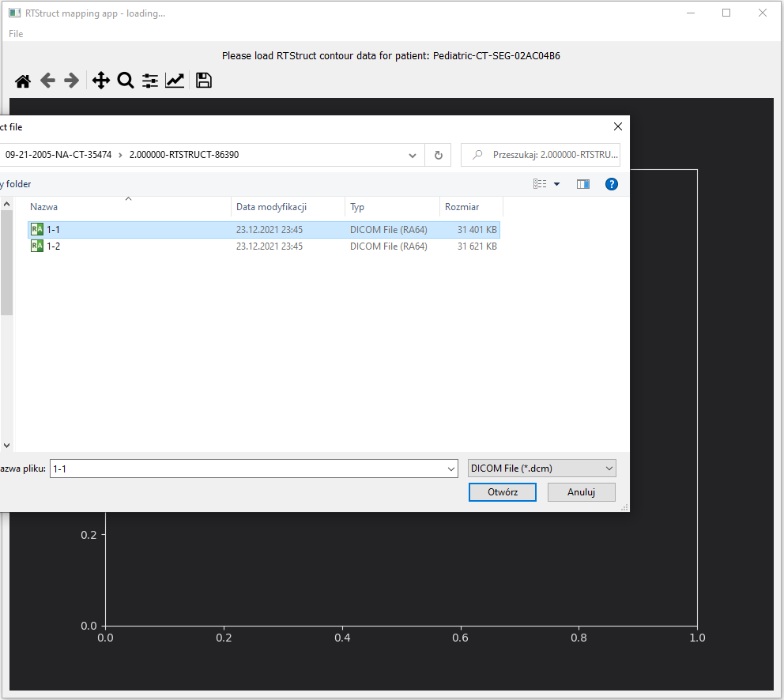Cancel the dialog with the Anuluj button
The height and width of the screenshot is (700, 784).
tap(581, 491)
